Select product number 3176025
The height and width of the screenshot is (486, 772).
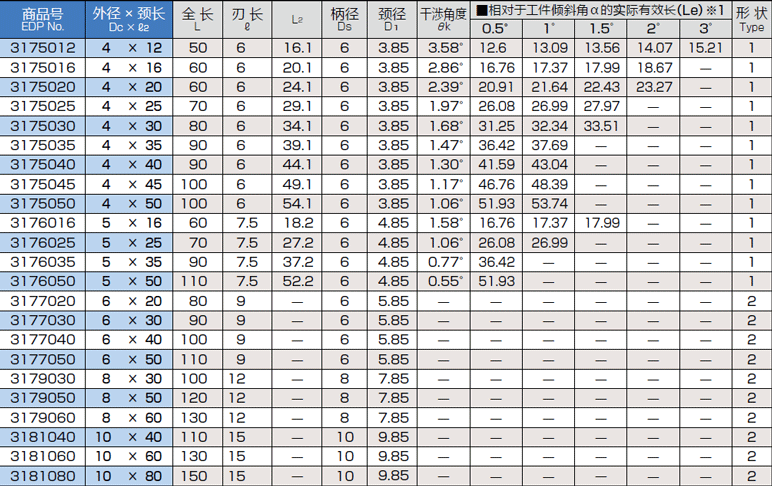(x=43, y=243)
